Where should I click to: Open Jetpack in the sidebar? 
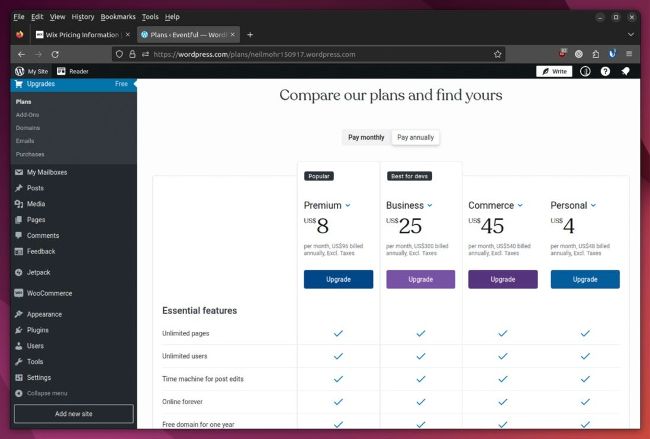tap(40, 272)
